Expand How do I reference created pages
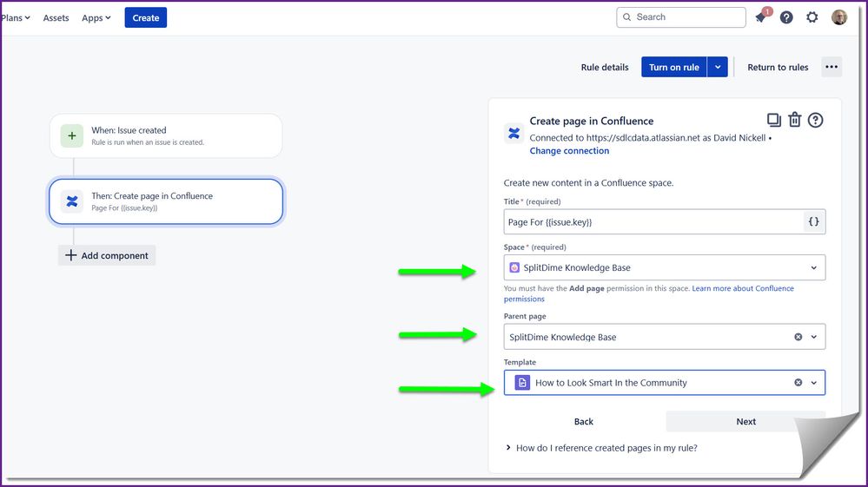 pyautogui.click(x=601, y=448)
